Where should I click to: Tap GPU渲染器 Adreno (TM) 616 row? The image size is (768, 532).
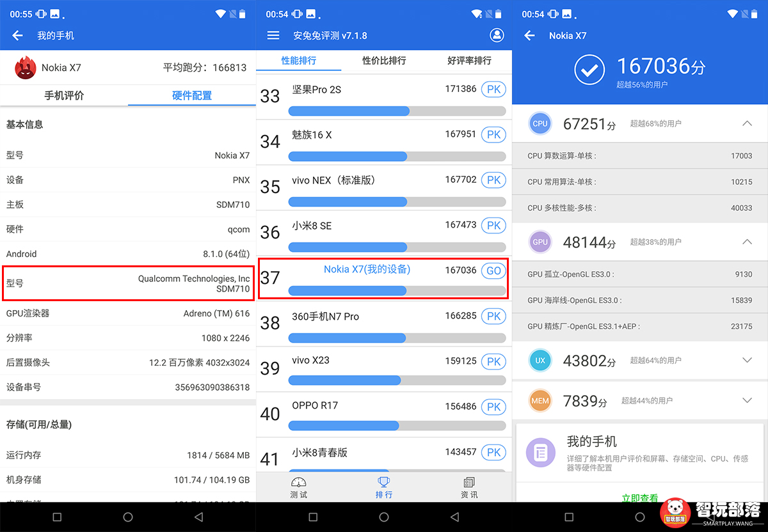click(x=128, y=313)
